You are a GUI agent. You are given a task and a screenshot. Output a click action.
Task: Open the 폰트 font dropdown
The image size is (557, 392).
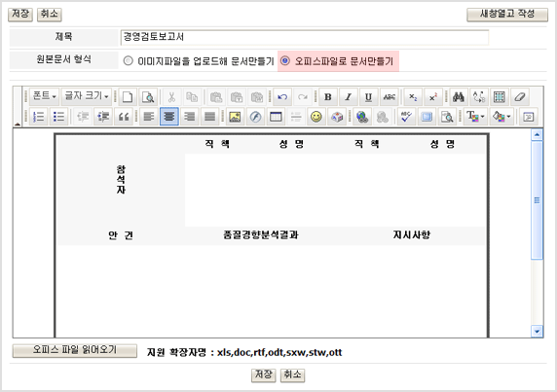[x=44, y=97]
